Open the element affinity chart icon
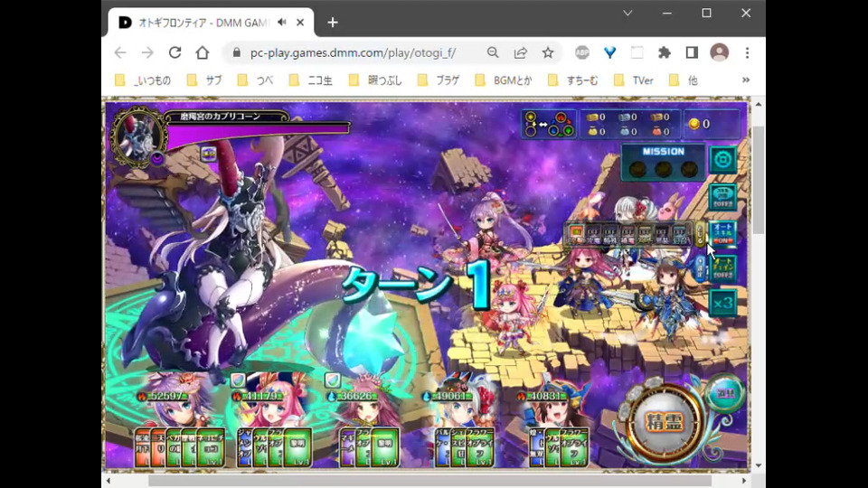The height and width of the screenshot is (488, 868). point(549,125)
